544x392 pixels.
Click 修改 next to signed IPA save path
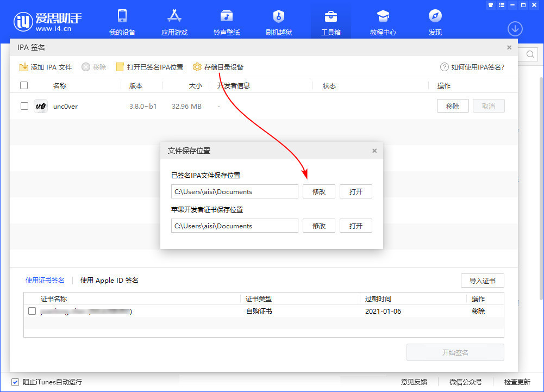tap(319, 191)
